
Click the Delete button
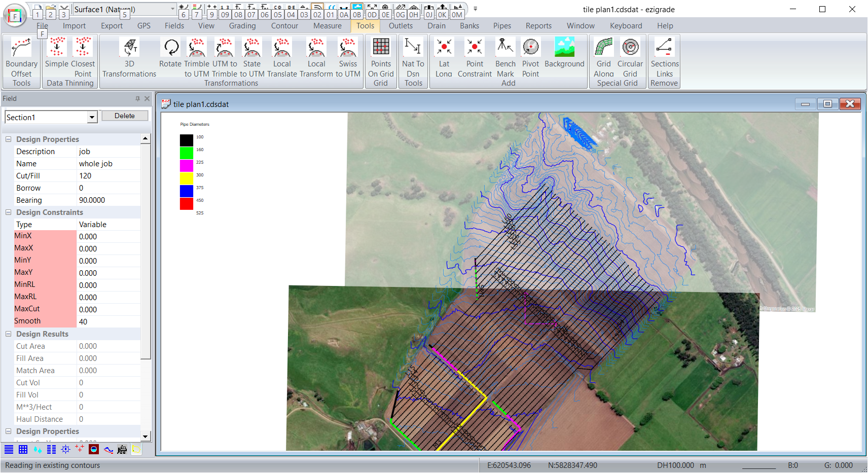(x=125, y=116)
